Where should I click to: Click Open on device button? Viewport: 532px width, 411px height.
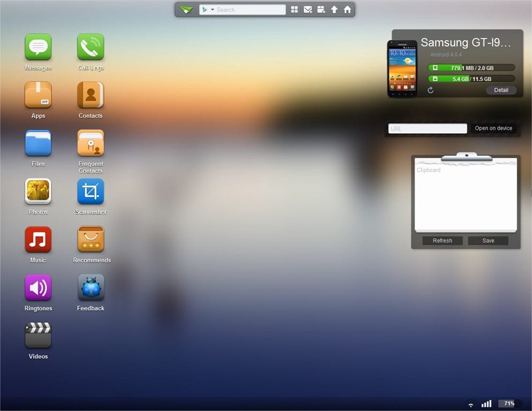(x=493, y=128)
